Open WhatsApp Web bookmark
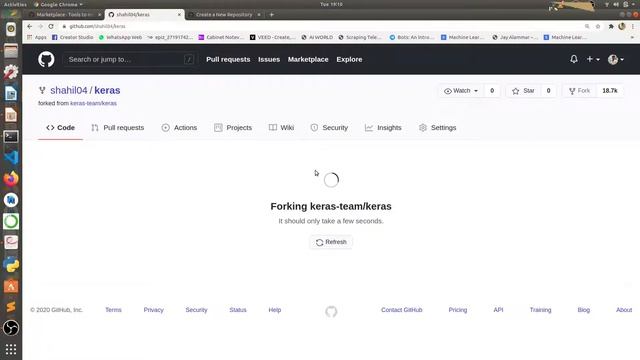This screenshot has height=360, width=640. click(x=120, y=37)
